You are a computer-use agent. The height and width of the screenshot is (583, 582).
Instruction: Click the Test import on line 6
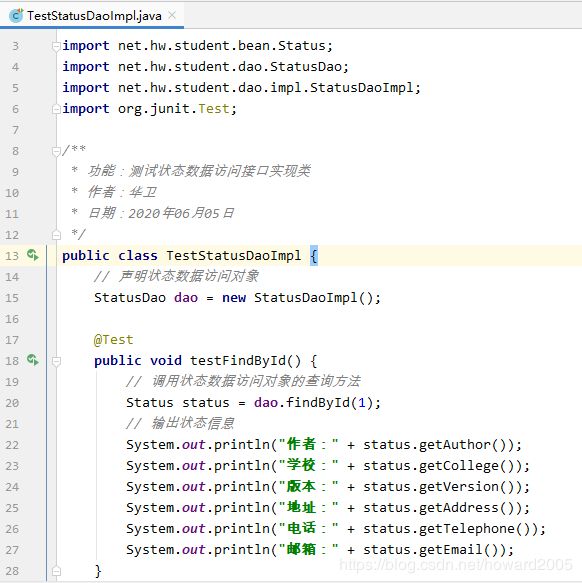click(214, 109)
